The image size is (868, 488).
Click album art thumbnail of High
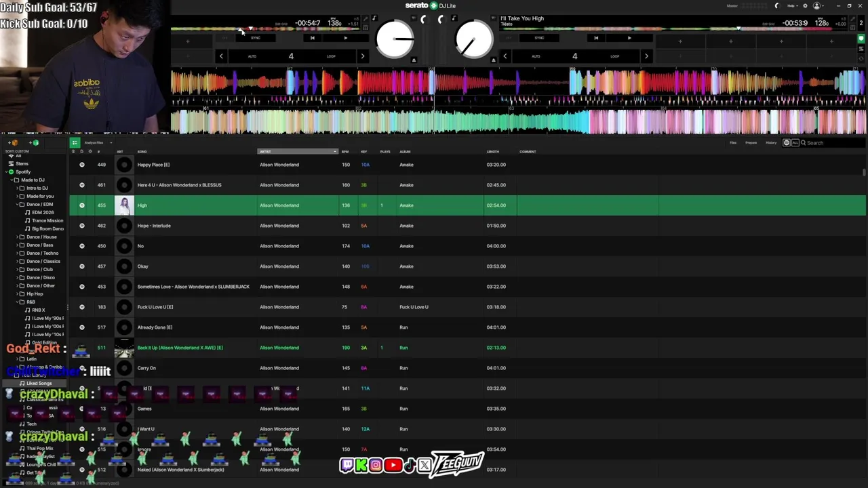point(124,205)
